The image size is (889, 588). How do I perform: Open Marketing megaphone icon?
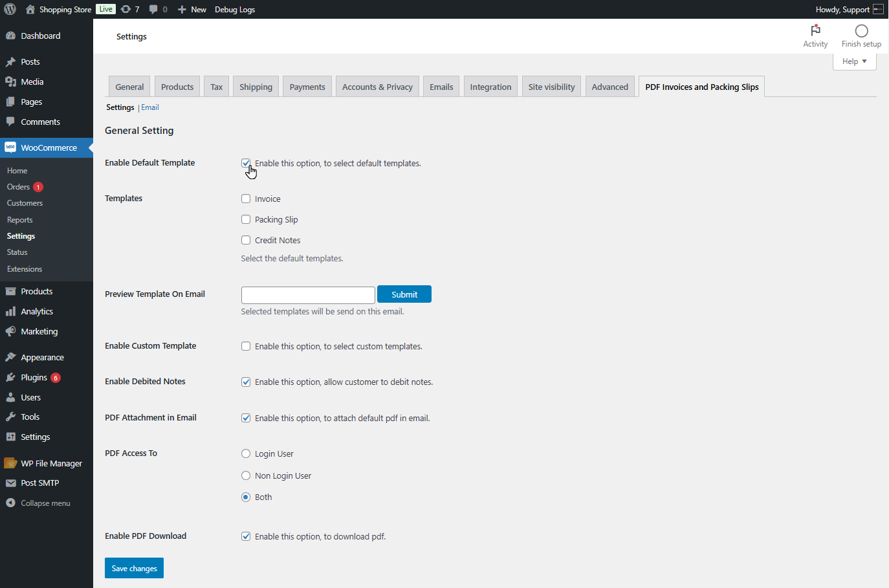point(10,331)
